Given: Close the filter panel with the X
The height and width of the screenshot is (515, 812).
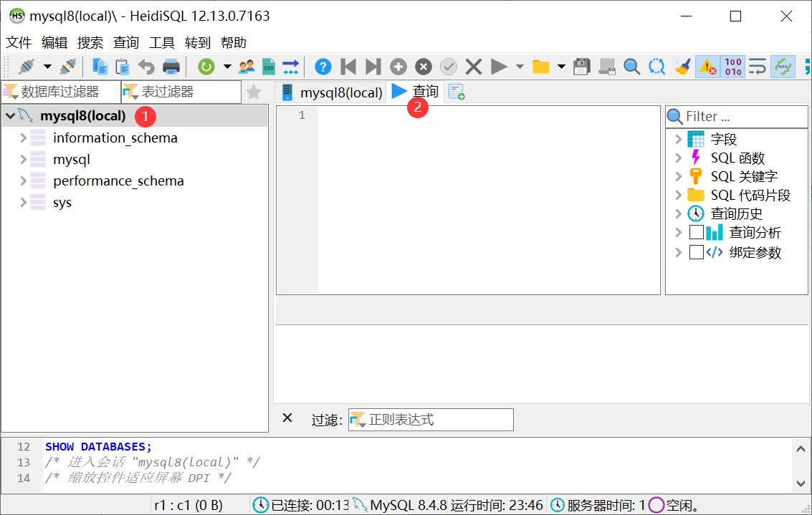Looking at the screenshot, I should pos(287,418).
